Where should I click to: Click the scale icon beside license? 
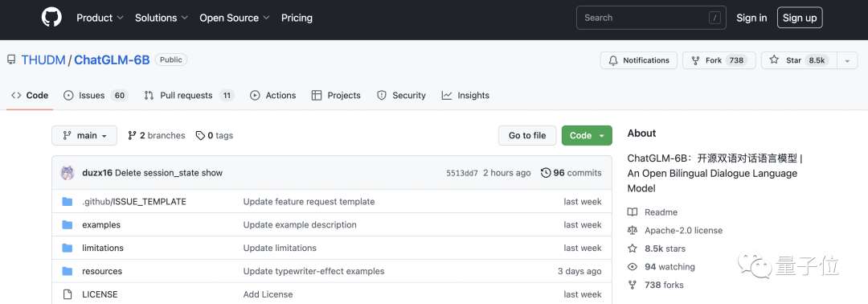point(633,230)
